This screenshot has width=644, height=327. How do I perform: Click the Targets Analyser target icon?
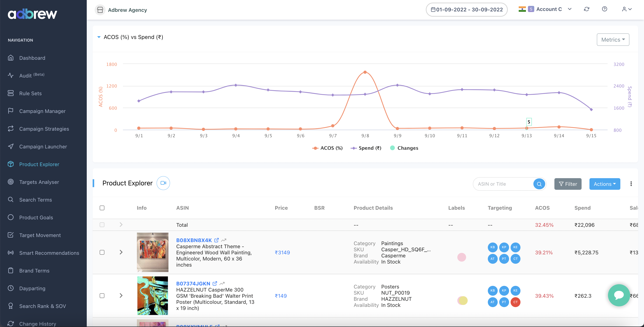[11, 182]
